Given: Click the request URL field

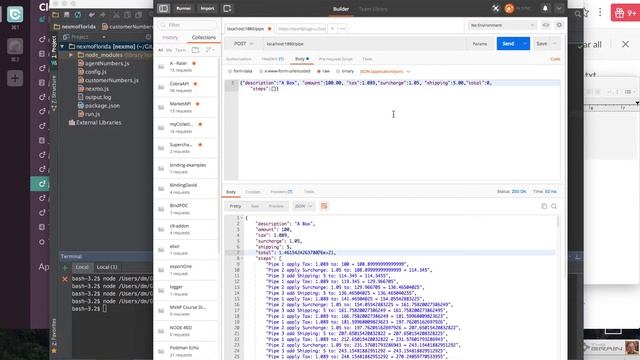Looking at the screenshot, I should coord(363,44).
